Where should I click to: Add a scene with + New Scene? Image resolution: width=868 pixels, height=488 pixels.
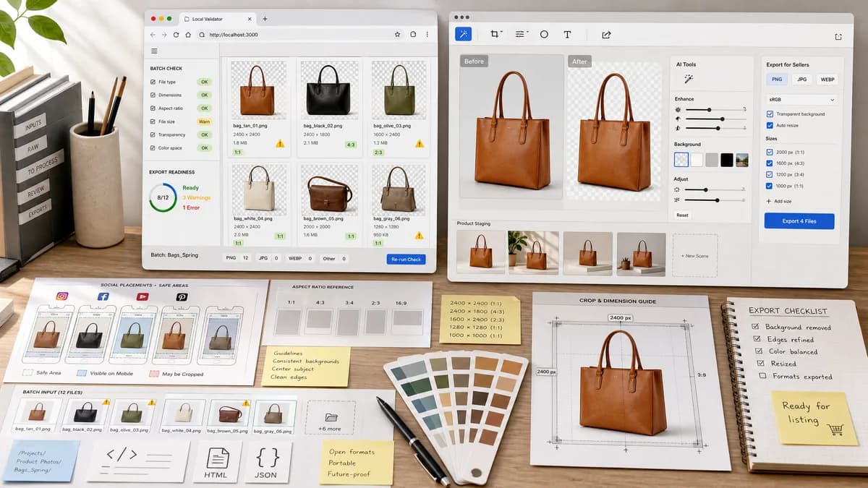(695, 255)
